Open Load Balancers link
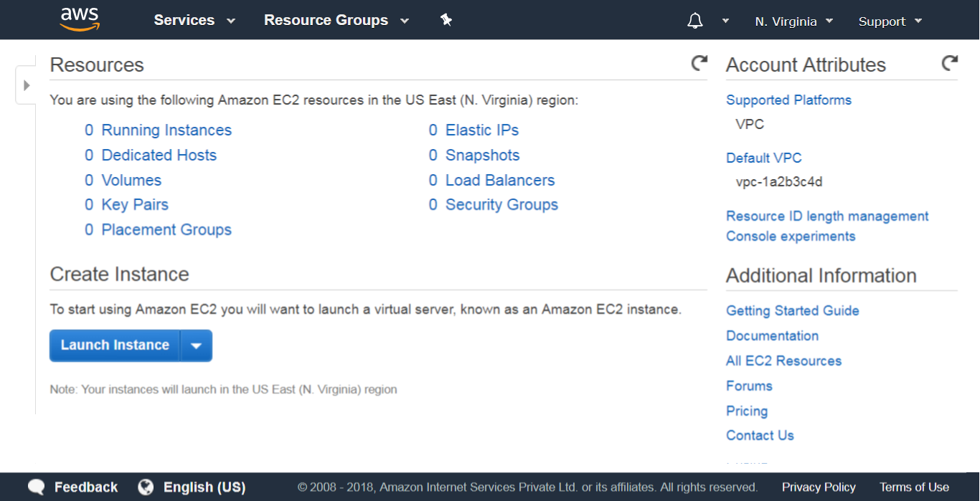Screen dimensions: 980x501 coord(500,181)
